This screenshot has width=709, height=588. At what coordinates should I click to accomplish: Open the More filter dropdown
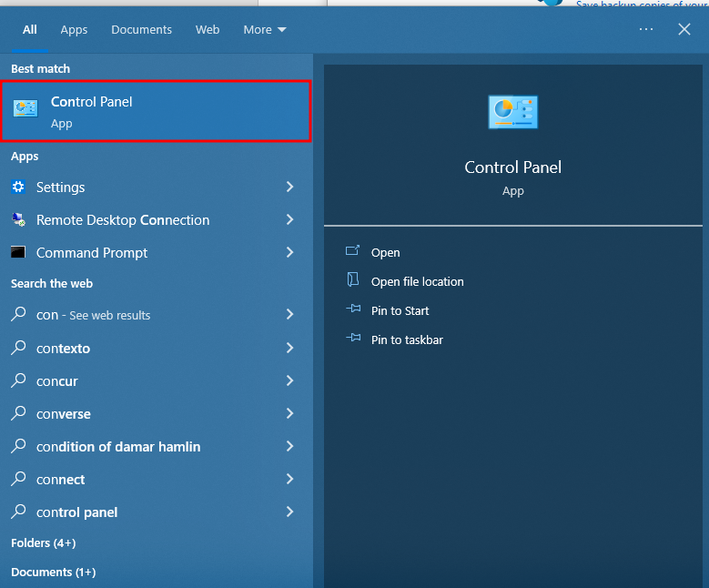[x=265, y=30]
